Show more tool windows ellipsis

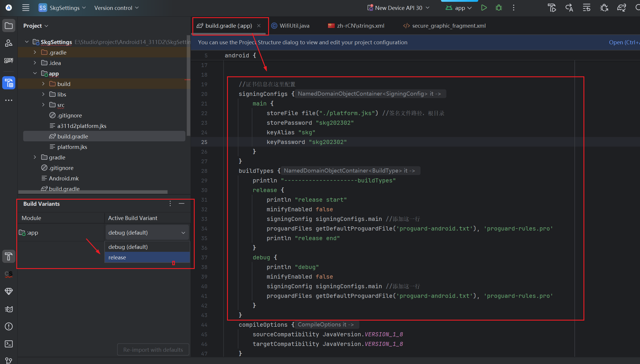click(x=9, y=100)
